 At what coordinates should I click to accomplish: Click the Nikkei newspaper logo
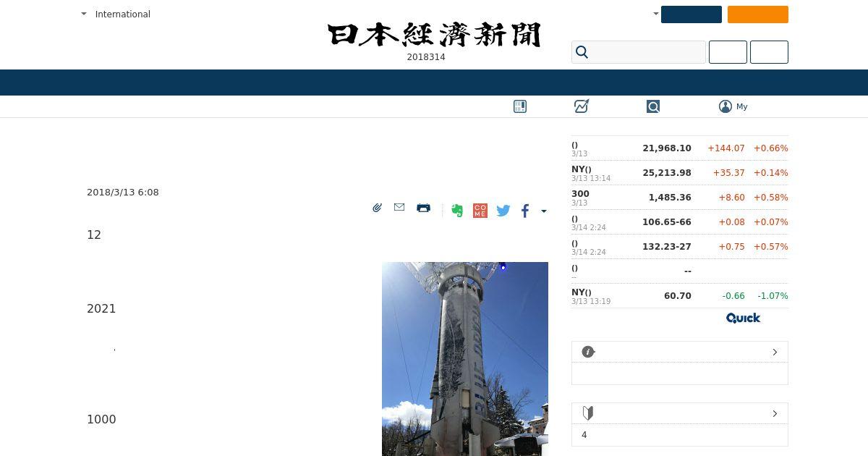[x=434, y=35]
